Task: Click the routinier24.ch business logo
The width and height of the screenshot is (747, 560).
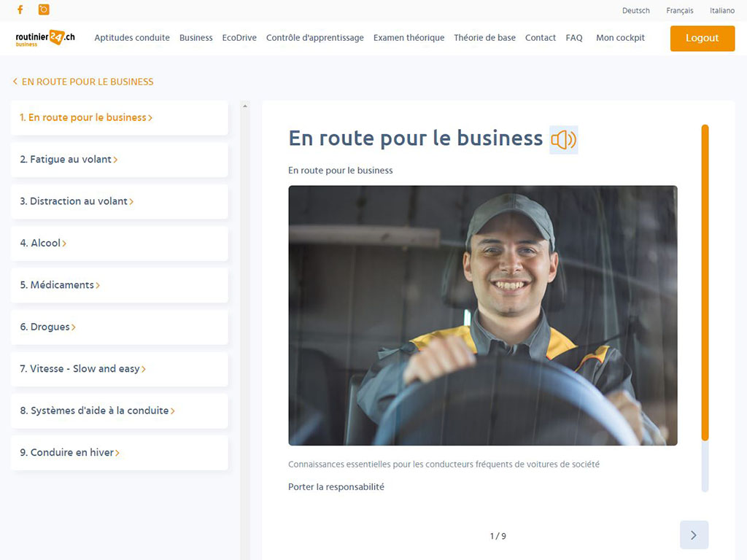Action: pos(45,38)
